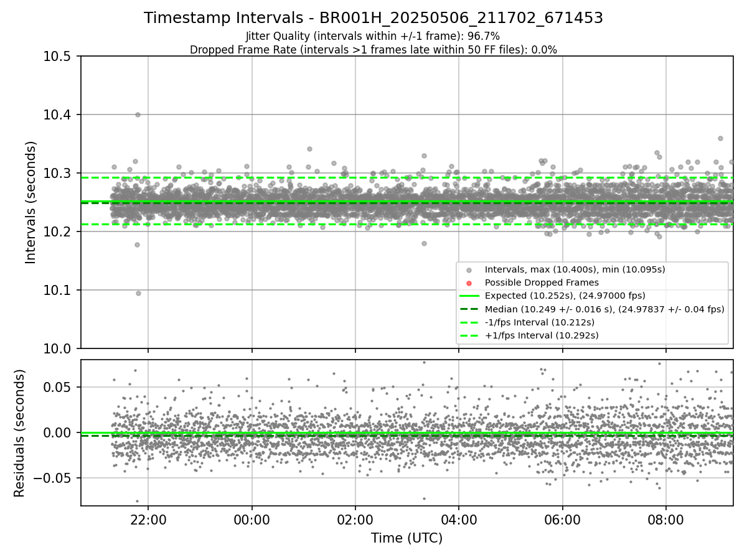Viewport: 747px width, 560px height.
Task: Select the 'Dropped Frame Rate' subtitle line
Action: click(x=374, y=50)
